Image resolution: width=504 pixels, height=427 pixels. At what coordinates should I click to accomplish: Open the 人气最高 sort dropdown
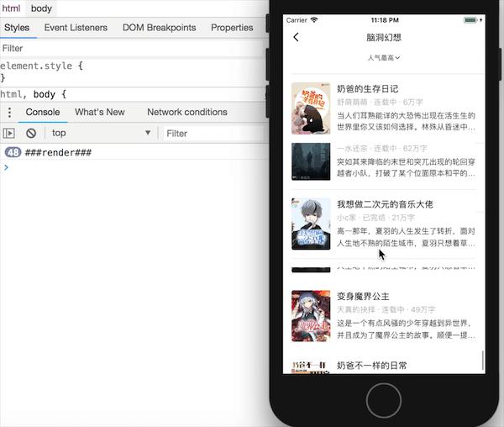pyautogui.click(x=384, y=58)
